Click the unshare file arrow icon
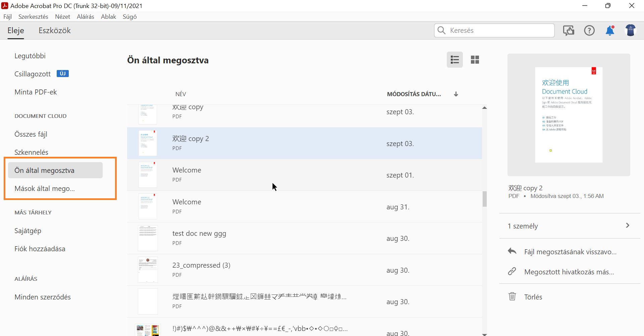Viewport: 644px width, 336px height. pos(512,251)
